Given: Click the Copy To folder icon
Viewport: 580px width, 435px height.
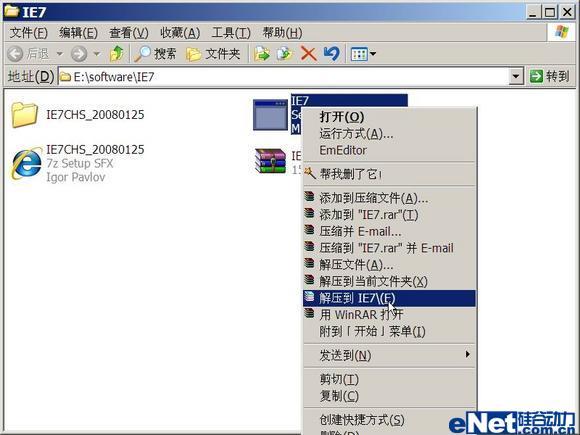Looking at the screenshot, I should click(x=285, y=54).
